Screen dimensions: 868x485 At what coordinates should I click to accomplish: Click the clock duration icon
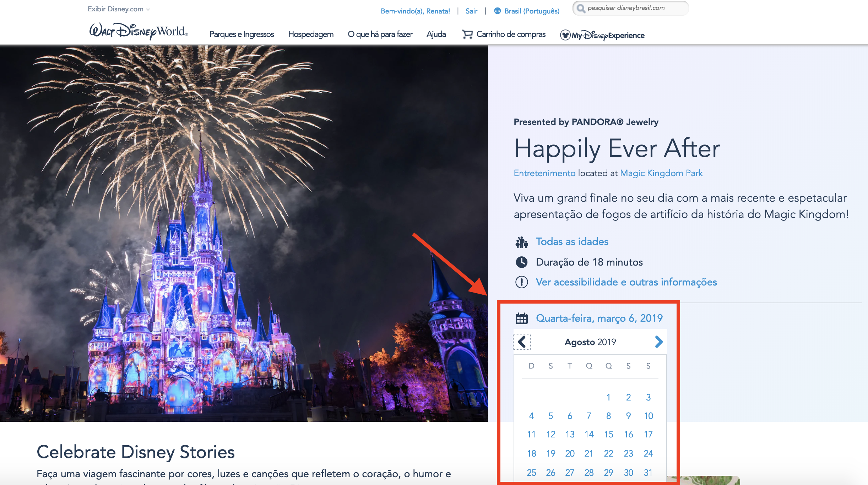(x=522, y=262)
